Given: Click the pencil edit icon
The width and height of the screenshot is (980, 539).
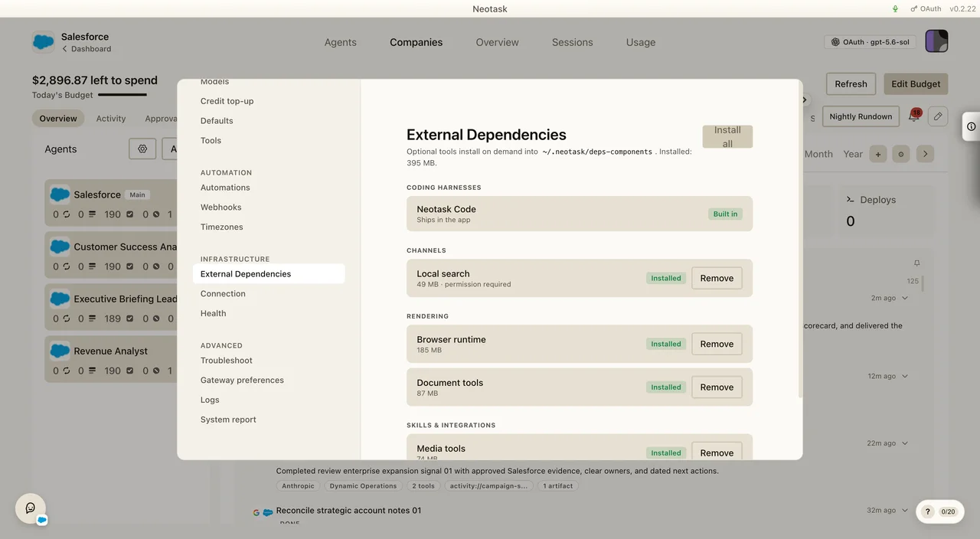Looking at the screenshot, I should [938, 116].
